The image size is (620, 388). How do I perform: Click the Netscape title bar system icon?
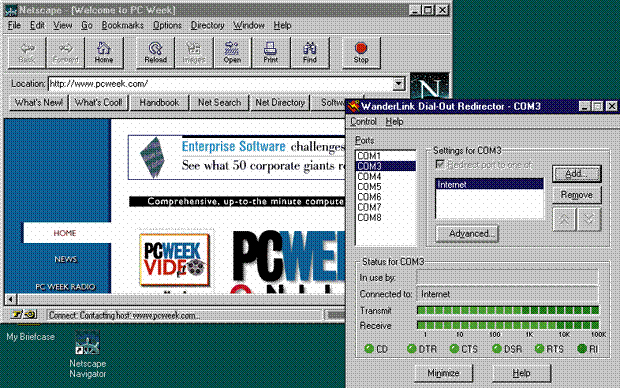coord(11,10)
